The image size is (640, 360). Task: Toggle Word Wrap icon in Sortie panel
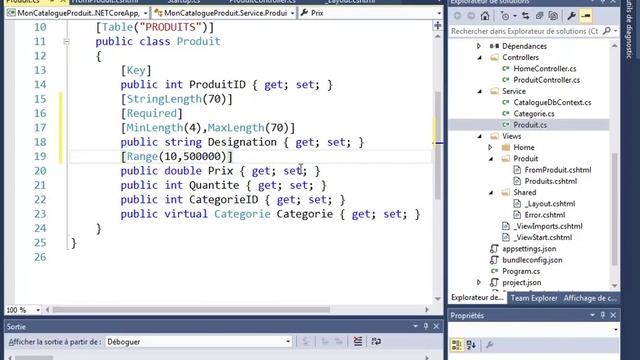(376, 342)
